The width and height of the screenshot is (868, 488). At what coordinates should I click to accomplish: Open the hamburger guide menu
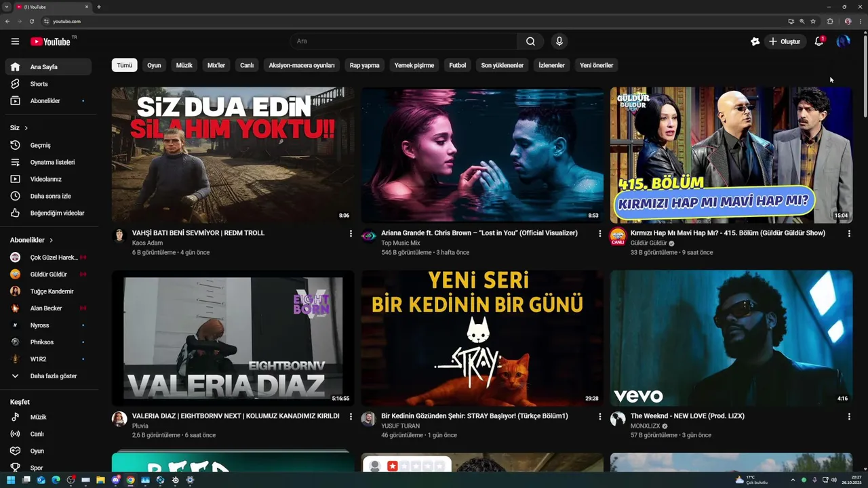coord(15,41)
